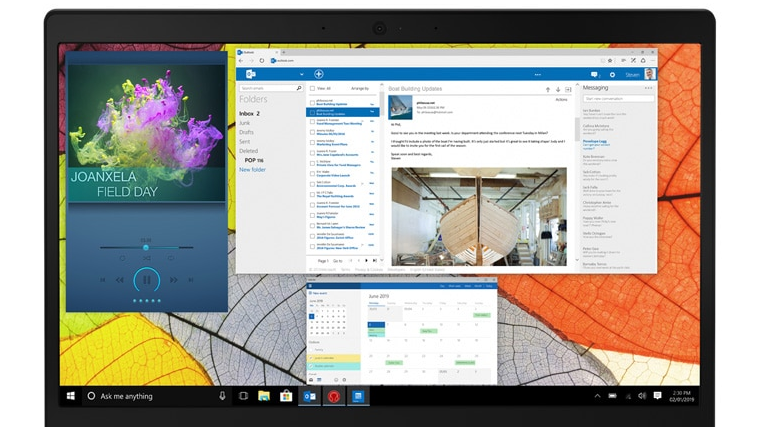Rewind the Field Day track
Viewport: 768px width, 432px height.
120,280
